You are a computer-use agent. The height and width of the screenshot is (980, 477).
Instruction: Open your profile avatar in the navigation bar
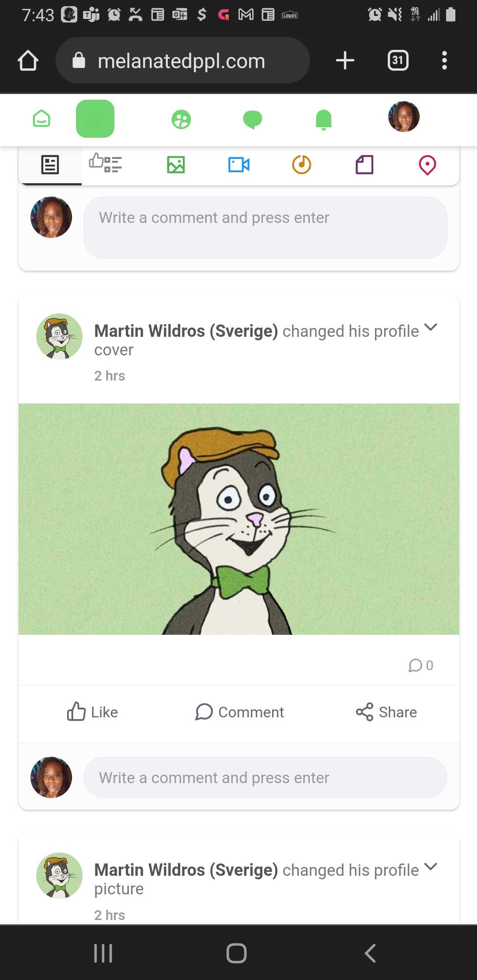point(403,117)
